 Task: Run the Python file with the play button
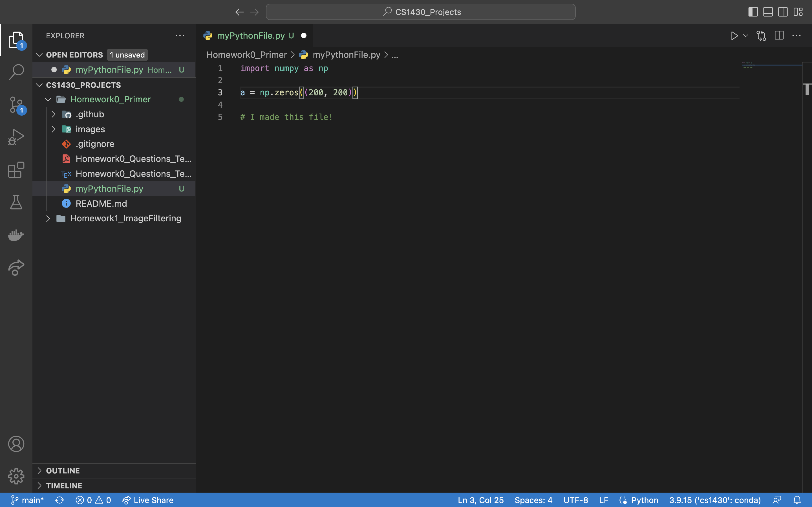[x=734, y=36]
